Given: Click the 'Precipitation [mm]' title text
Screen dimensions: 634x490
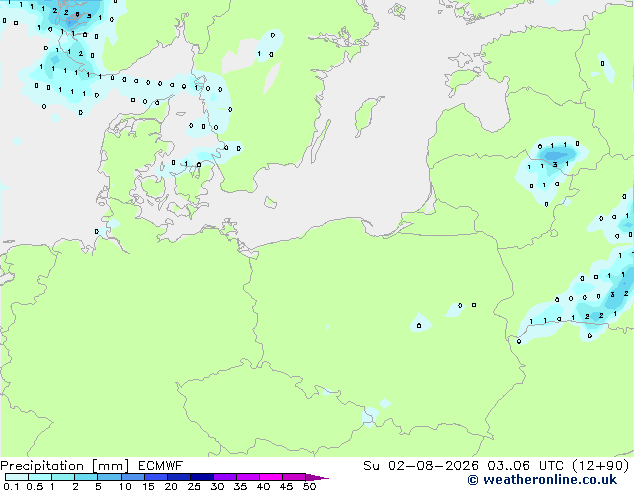Looking at the screenshot, I should coord(64,466).
